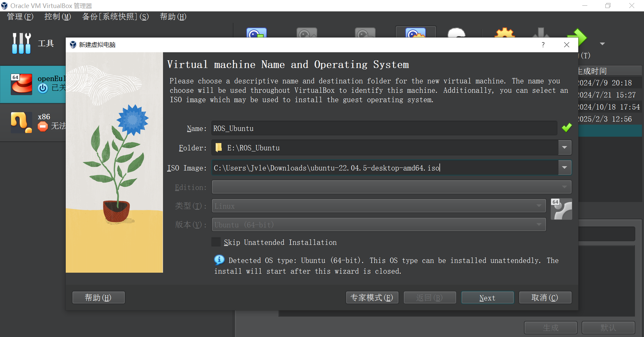Image resolution: width=644 pixels, height=337 pixels.
Task: Expand the ISO Image dropdown arrow
Action: click(565, 167)
